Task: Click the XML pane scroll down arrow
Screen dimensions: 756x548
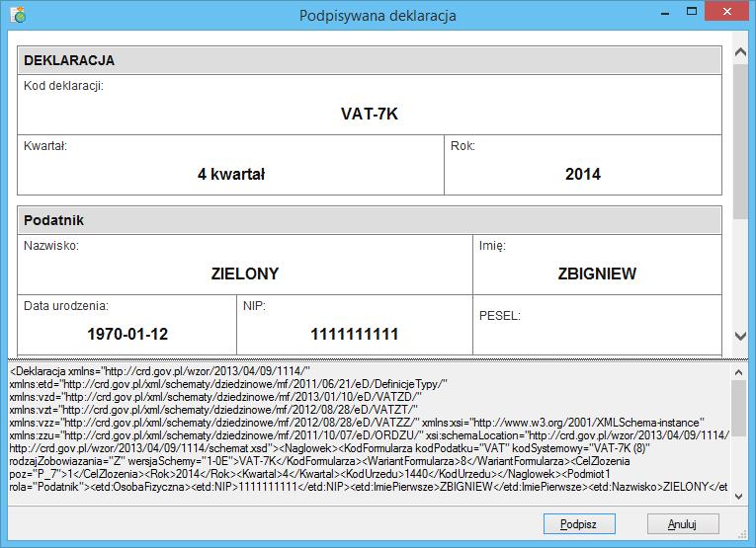Action: 738,497
